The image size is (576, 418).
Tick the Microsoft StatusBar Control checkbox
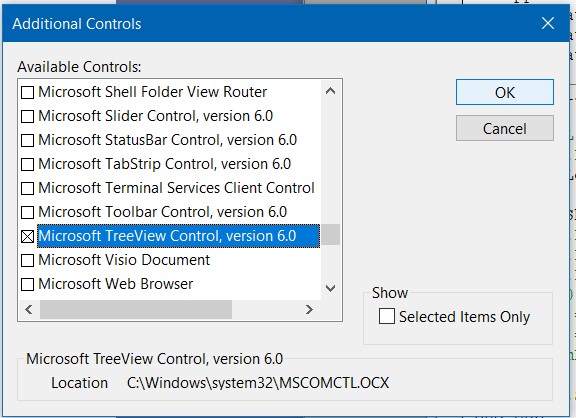tap(28, 140)
